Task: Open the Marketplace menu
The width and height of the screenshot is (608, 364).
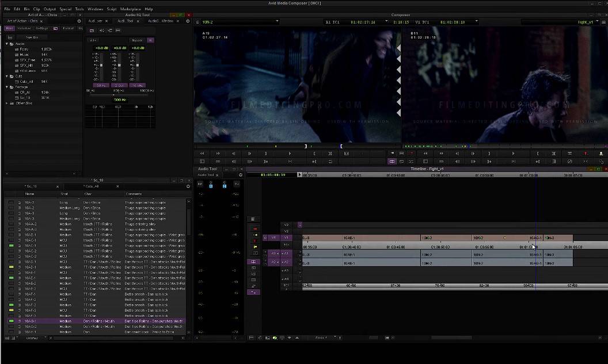Action: click(x=131, y=9)
